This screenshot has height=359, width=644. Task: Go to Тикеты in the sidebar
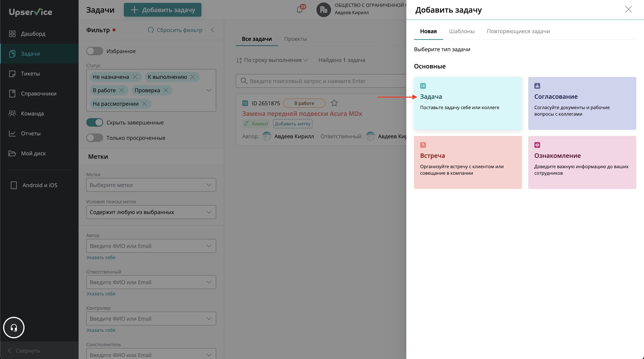click(x=30, y=74)
